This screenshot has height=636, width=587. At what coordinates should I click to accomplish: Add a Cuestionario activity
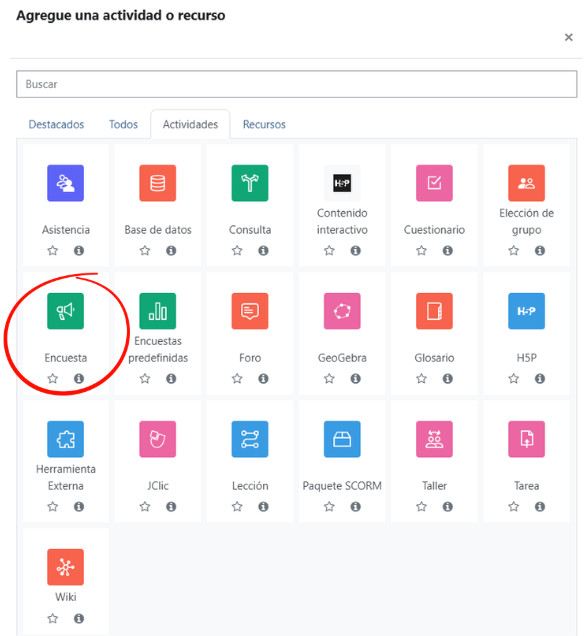[x=434, y=183]
